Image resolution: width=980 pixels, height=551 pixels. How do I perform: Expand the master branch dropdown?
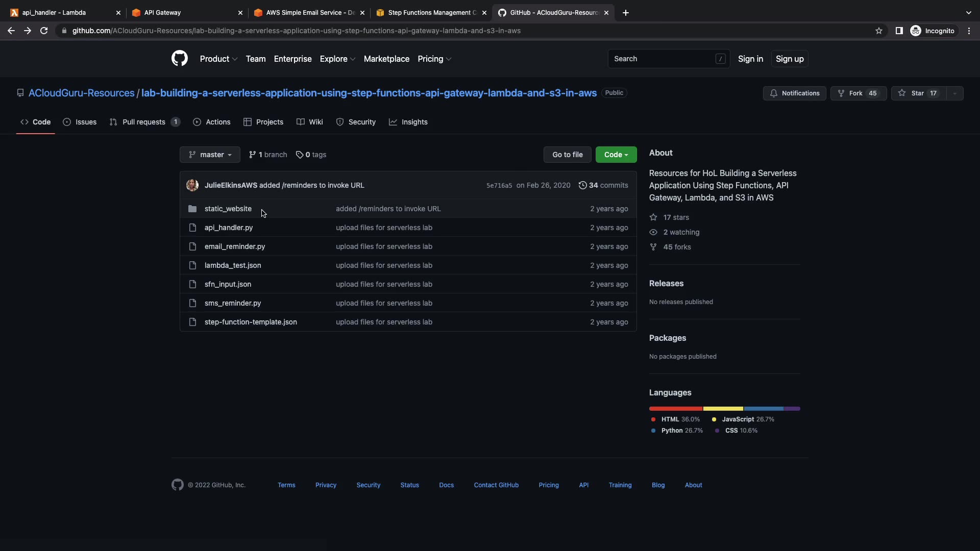tap(210, 155)
